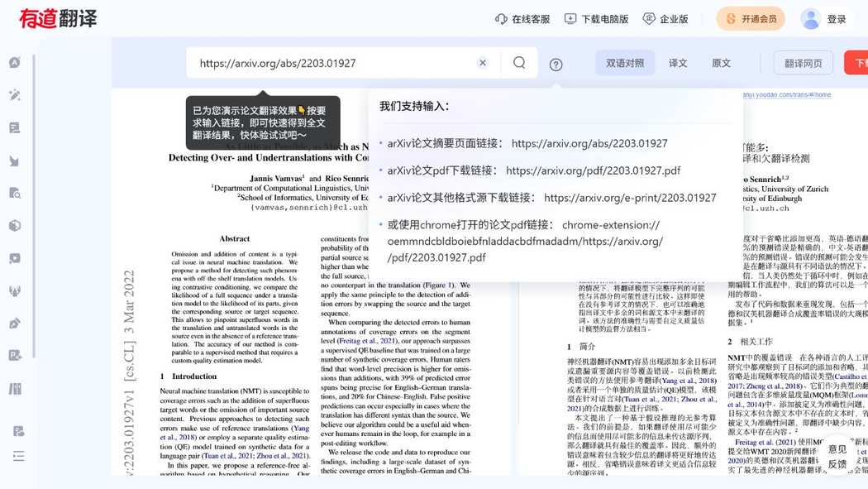Click the '1 Introduction' heading in original paper
This screenshot has width=868, height=489.
tap(188, 376)
